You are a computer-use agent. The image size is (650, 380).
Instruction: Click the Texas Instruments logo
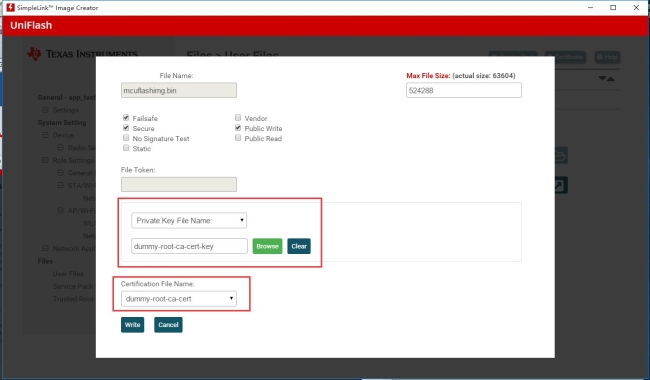coord(82,54)
